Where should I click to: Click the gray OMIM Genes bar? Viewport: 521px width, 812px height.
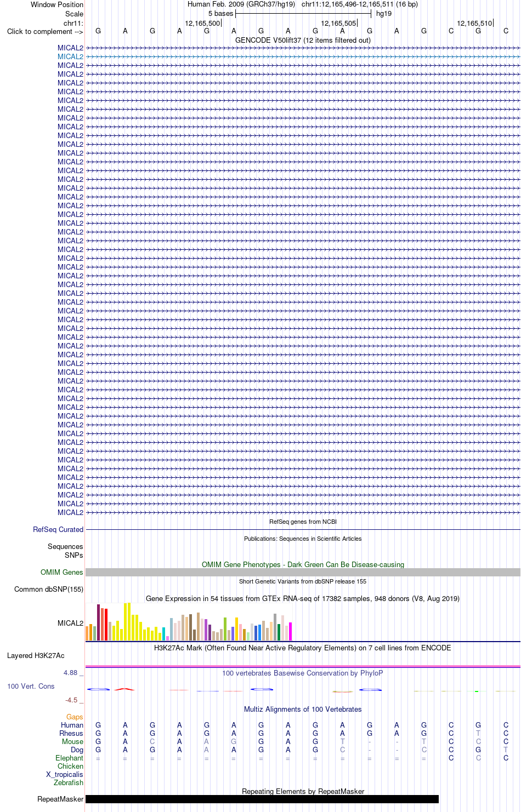(303, 572)
